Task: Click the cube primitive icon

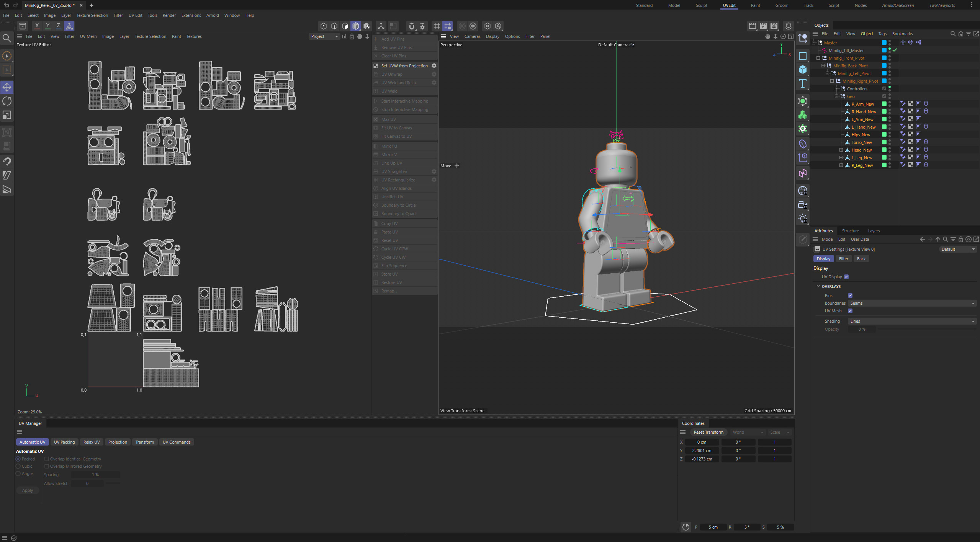Action: (x=802, y=70)
